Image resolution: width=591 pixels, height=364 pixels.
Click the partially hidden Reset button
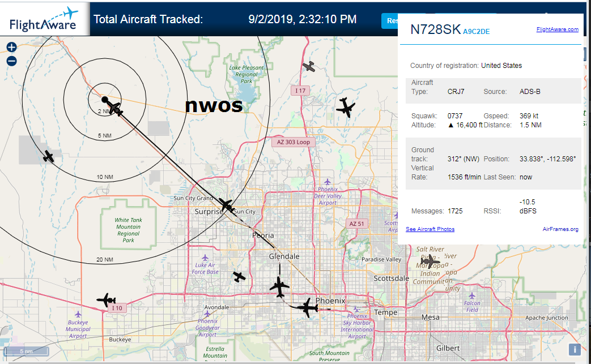point(390,21)
